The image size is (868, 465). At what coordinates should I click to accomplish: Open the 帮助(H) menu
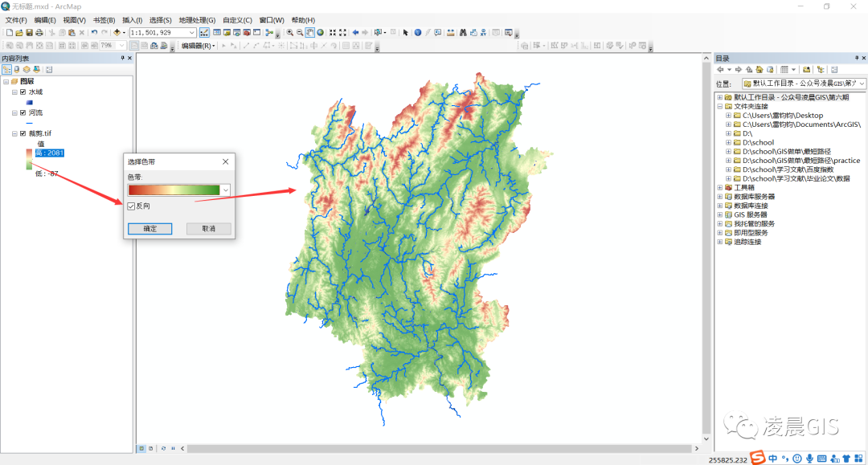click(x=303, y=20)
